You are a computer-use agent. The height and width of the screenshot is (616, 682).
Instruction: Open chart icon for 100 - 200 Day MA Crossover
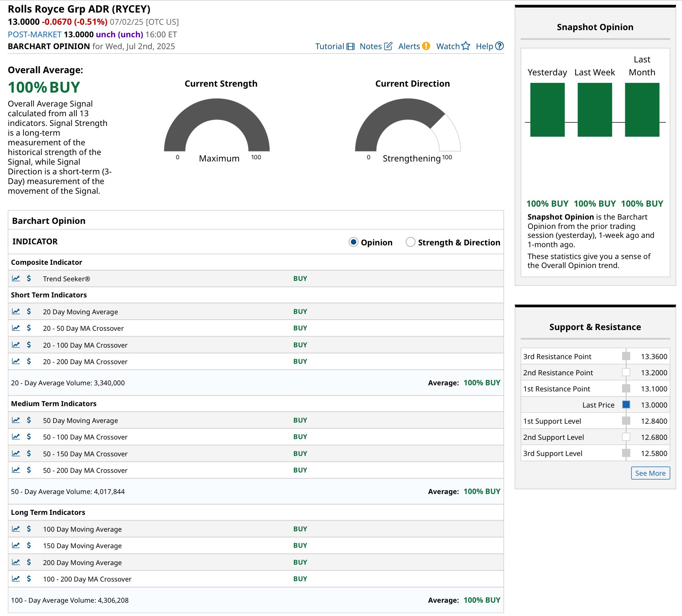16,579
